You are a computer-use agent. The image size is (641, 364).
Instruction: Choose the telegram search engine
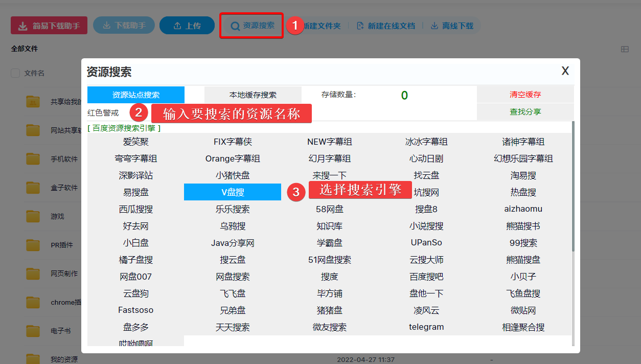tap(426, 327)
